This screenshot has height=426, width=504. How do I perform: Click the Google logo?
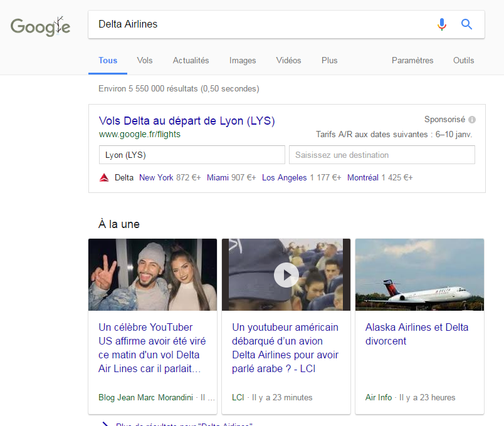click(40, 26)
